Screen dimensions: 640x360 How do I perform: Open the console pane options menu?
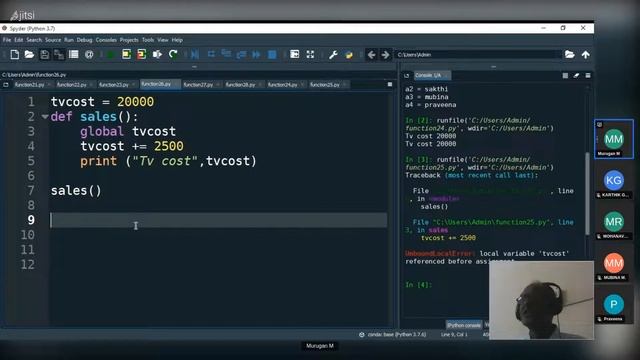click(588, 76)
